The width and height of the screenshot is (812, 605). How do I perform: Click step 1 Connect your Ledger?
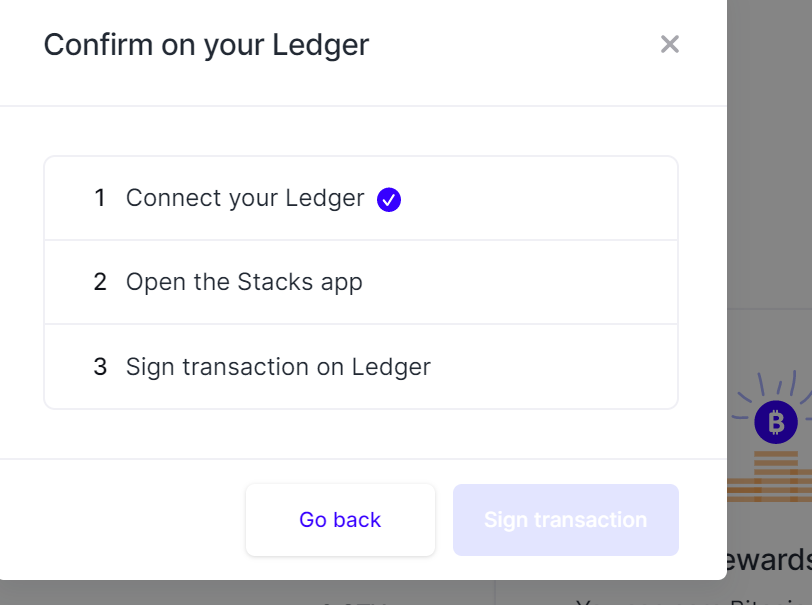tap(243, 198)
